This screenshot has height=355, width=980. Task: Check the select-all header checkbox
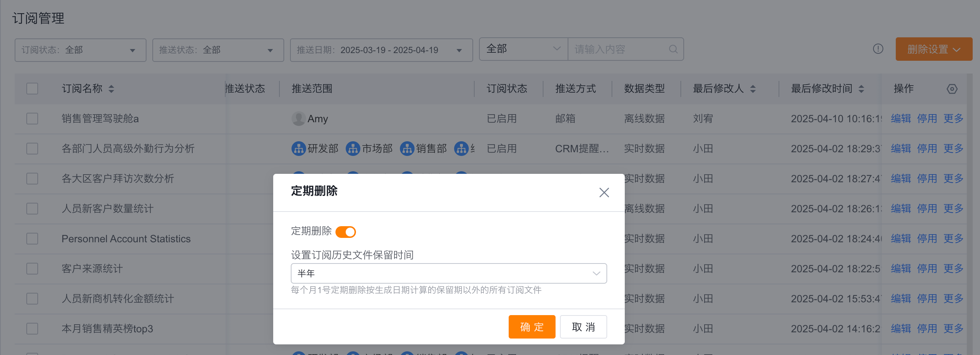point(32,89)
